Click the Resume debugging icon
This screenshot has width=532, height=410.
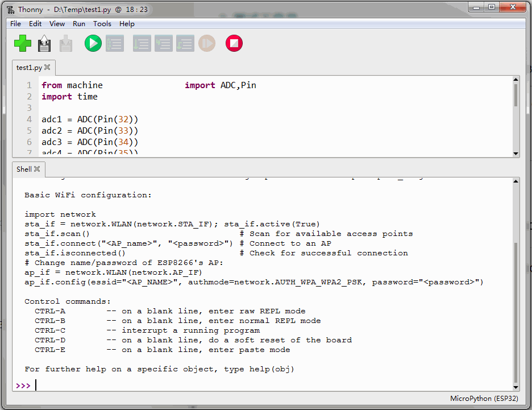[207, 43]
